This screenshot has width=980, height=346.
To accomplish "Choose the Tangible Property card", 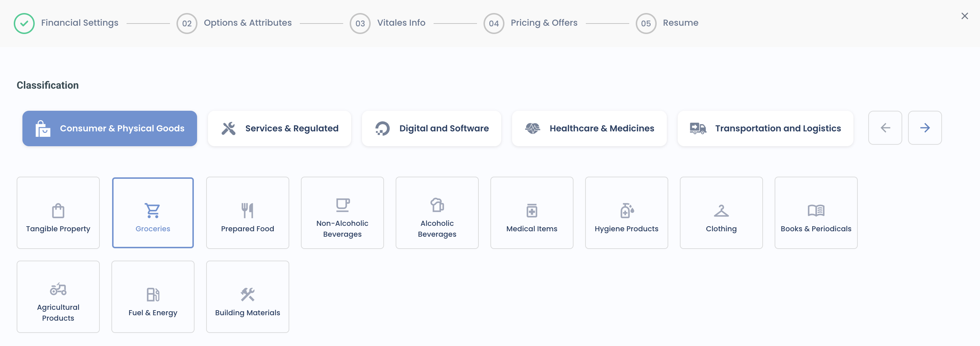I will click(x=58, y=213).
